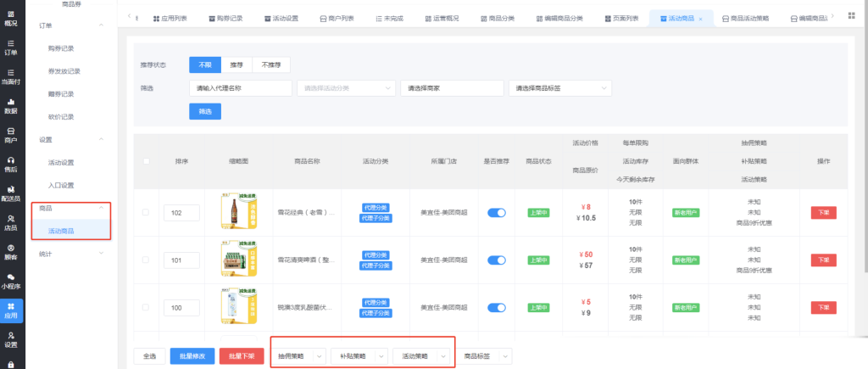Toggle 是否推荐 switch for item 102
The height and width of the screenshot is (369, 868).
pos(497,212)
